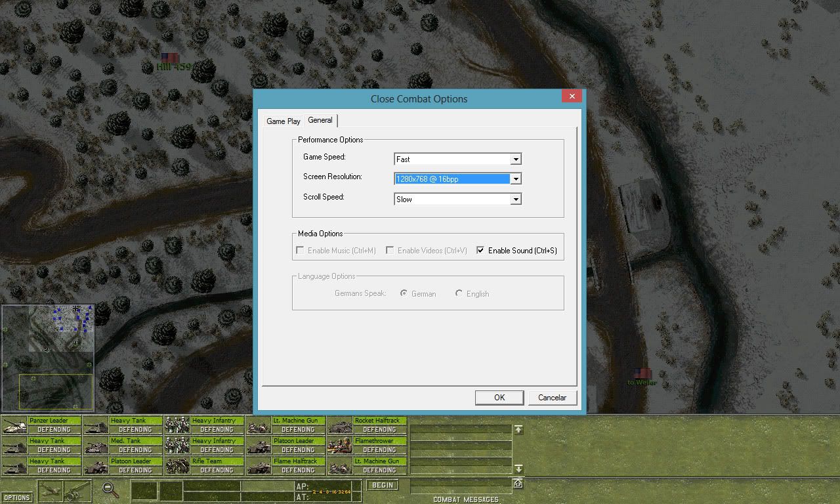Select Heavy Tank unit beside Panzer Leader

point(123,425)
